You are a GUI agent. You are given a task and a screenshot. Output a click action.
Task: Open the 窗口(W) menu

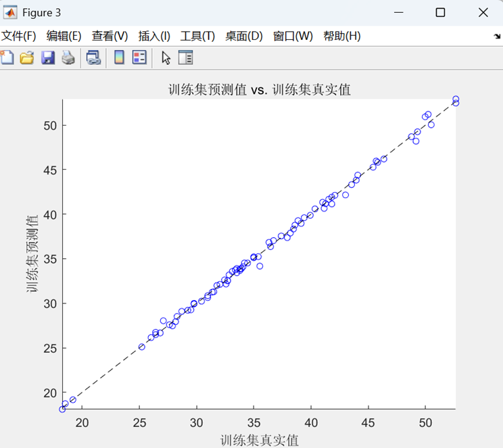pyautogui.click(x=293, y=36)
